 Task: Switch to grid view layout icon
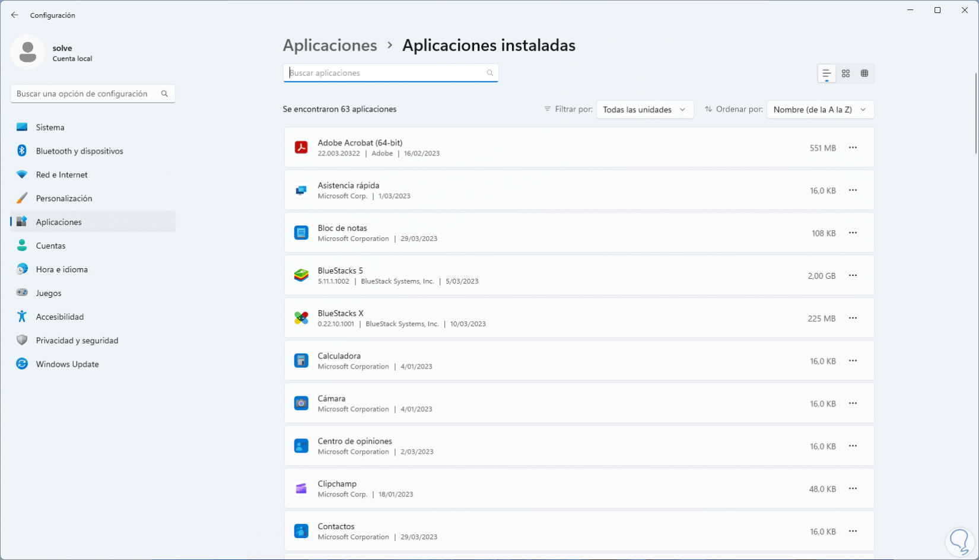(846, 74)
